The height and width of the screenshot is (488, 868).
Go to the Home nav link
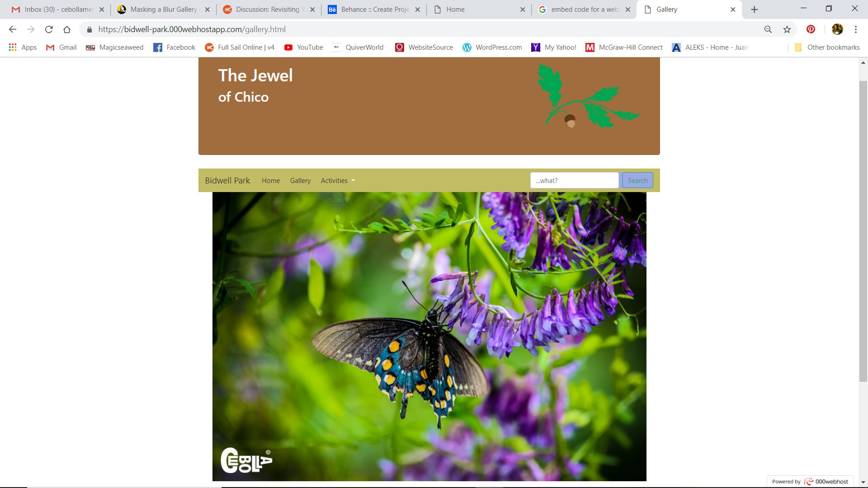coord(270,181)
